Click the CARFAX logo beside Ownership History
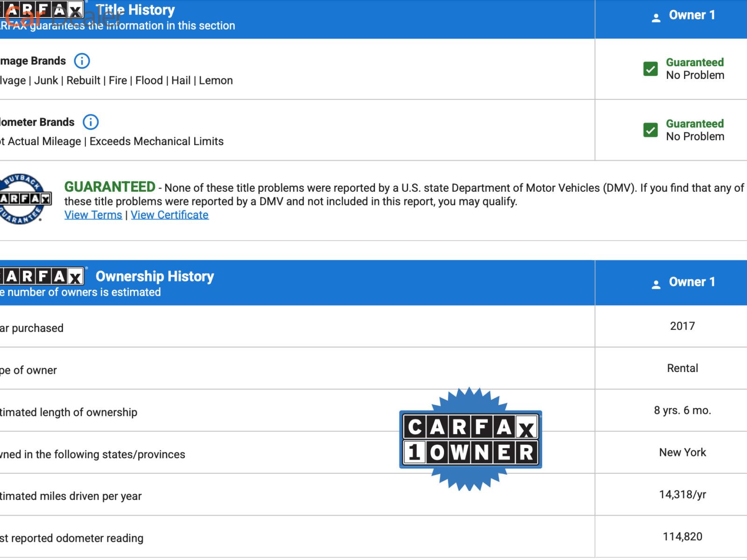 pyautogui.click(x=42, y=276)
